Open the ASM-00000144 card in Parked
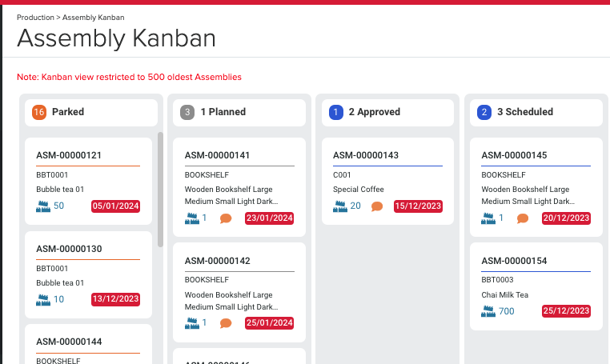Image resolution: width=610 pixels, height=364 pixels. (x=69, y=342)
